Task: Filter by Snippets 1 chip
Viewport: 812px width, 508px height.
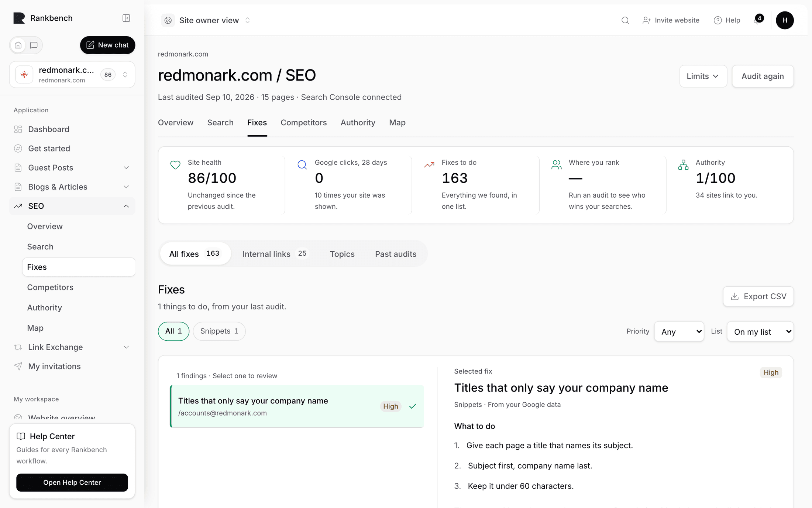Action: pyautogui.click(x=219, y=331)
